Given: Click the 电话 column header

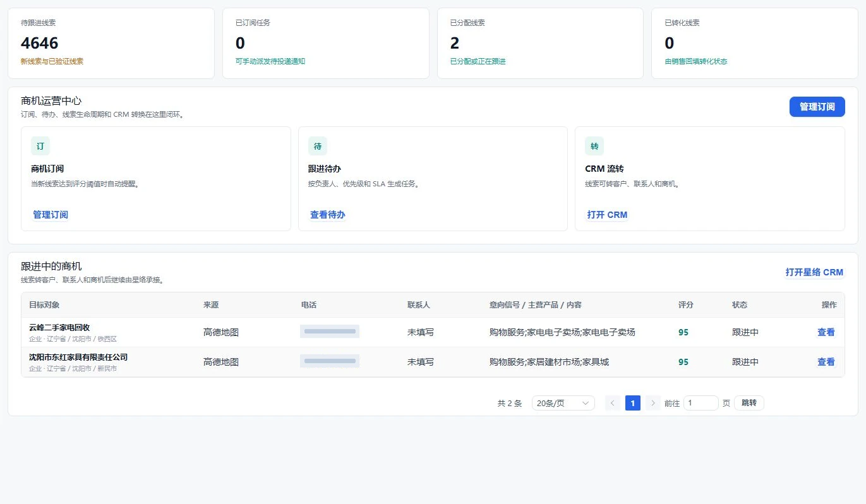Looking at the screenshot, I should (x=309, y=305).
